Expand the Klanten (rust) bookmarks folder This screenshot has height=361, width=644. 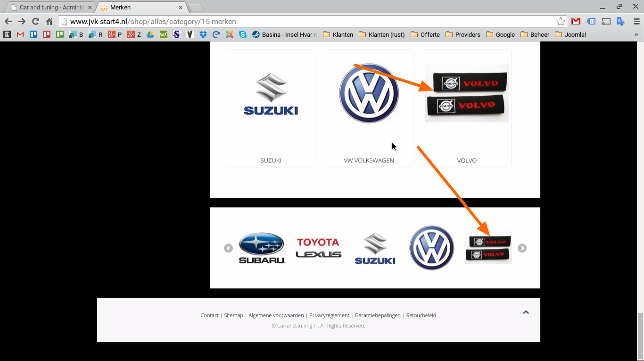381,34
